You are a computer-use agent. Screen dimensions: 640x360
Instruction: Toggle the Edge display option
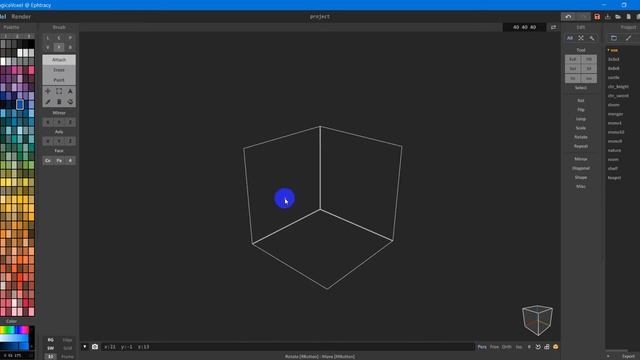[x=67, y=340]
